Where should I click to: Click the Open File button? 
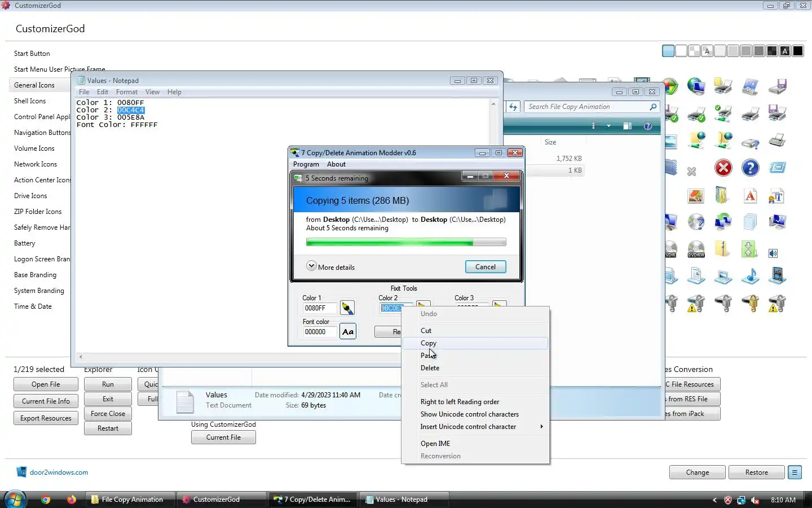click(46, 384)
